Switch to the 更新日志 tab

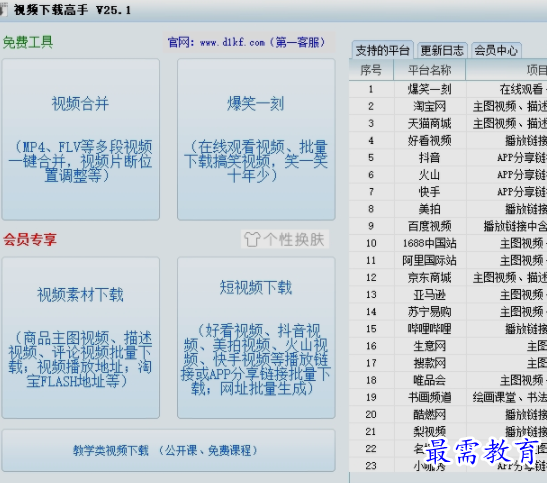point(442,50)
